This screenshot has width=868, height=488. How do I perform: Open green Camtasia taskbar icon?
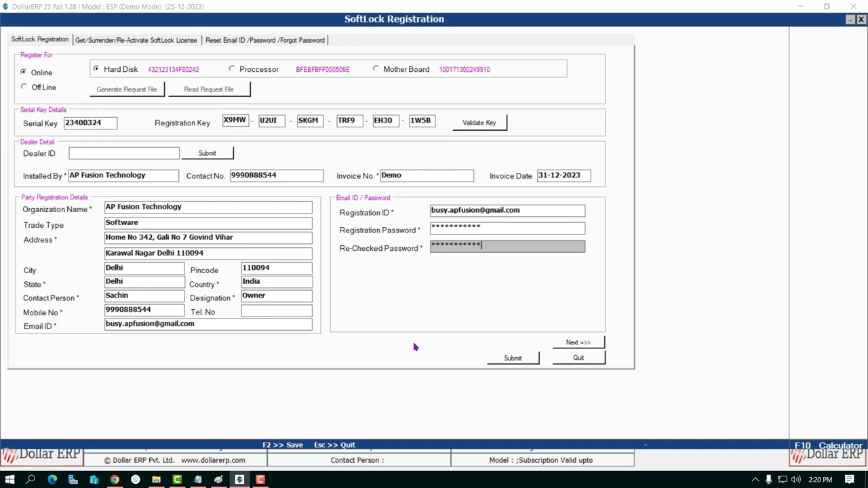(177, 479)
